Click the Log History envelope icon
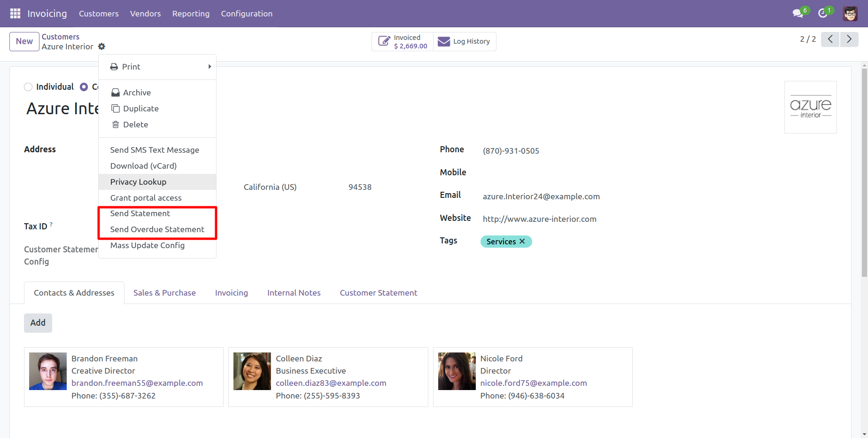868x438 pixels. tap(444, 41)
